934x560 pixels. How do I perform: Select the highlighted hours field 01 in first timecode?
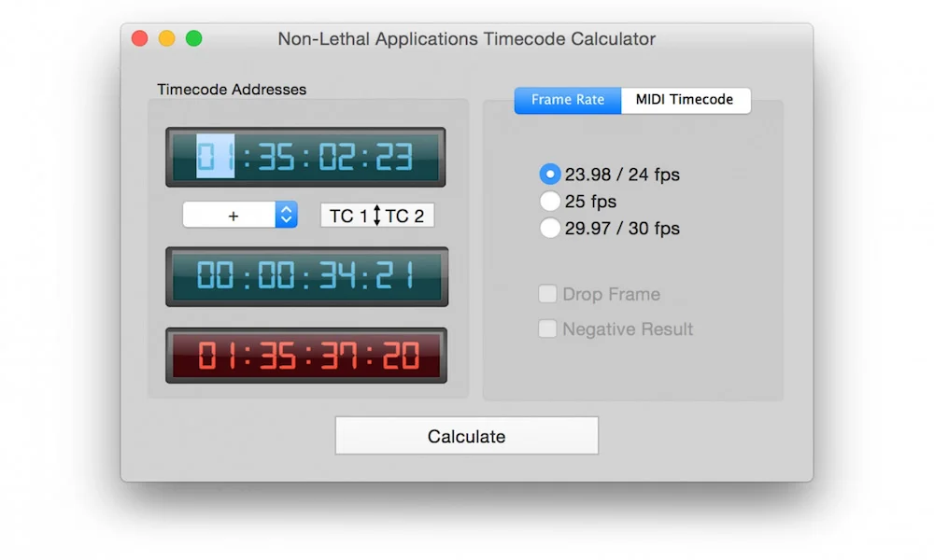point(215,157)
